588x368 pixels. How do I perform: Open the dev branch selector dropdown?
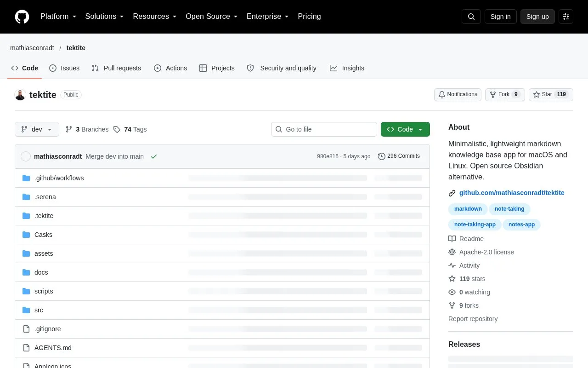pyautogui.click(x=37, y=129)
